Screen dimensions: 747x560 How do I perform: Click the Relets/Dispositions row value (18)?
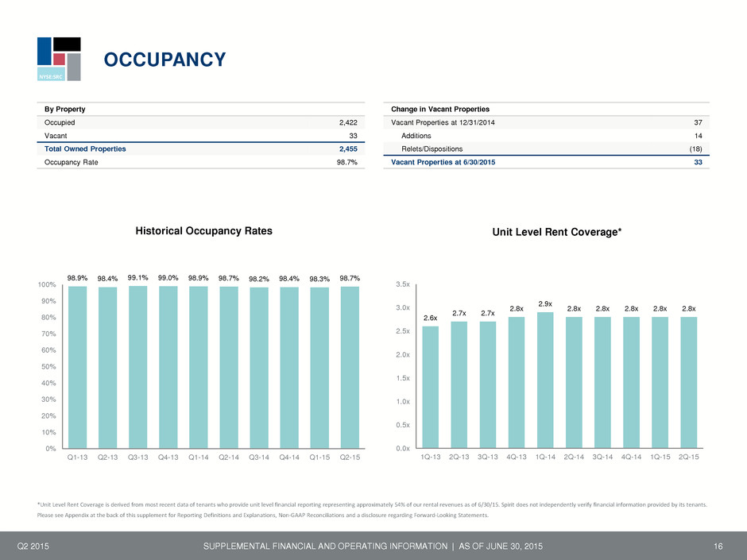click(x=695, y=149)
